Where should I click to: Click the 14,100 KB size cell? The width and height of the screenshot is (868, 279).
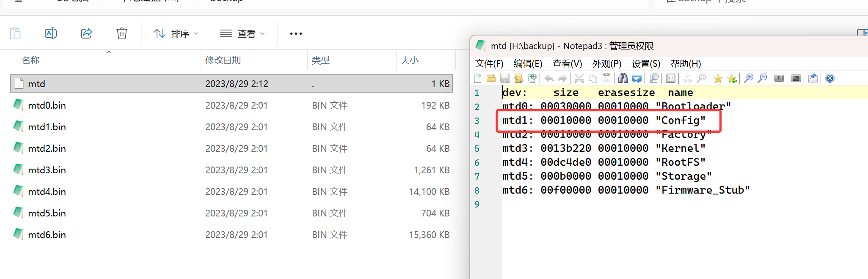[429, 191]
